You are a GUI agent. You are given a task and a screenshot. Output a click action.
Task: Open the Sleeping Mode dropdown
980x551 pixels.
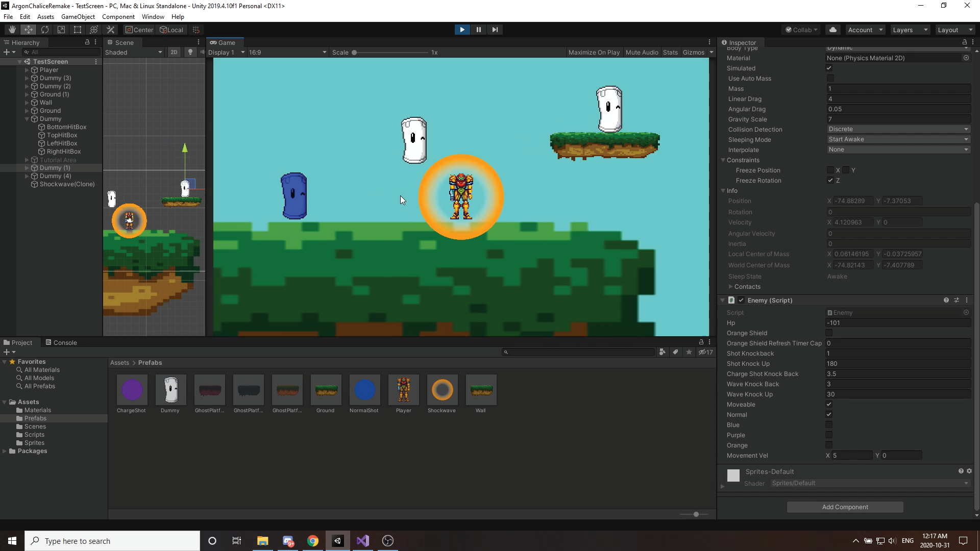(897, 139)
